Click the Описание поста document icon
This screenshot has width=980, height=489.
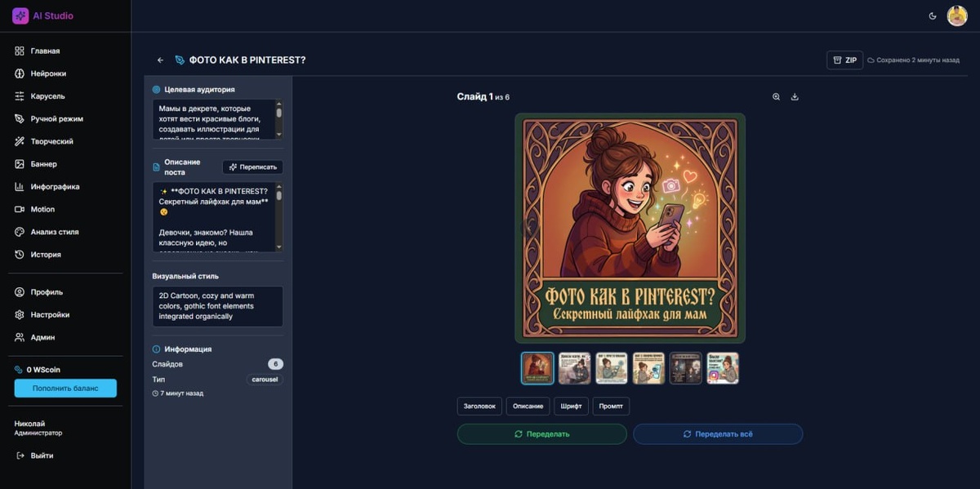(x=157, y=167)
